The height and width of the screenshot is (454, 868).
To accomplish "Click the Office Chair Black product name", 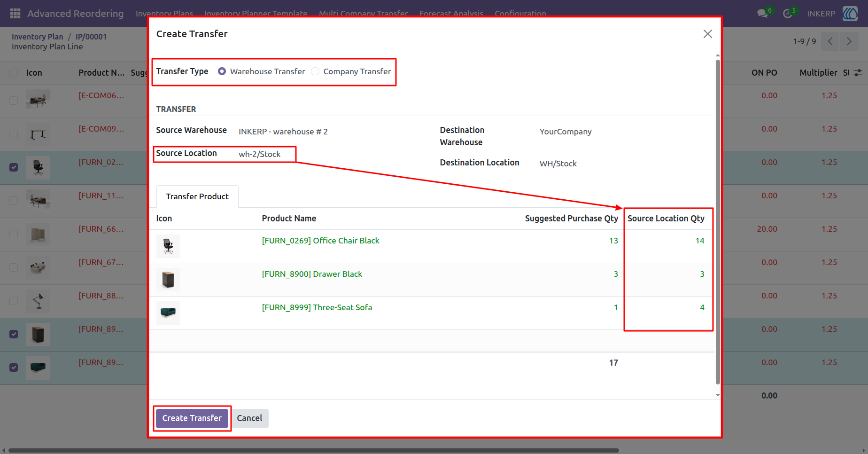I will click(x=320, y=241).
